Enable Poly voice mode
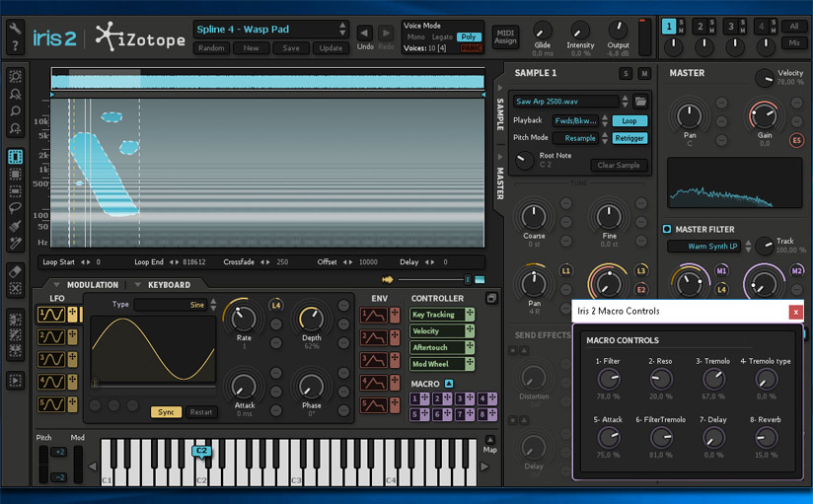Viewport: 813px width, 504px height. coord(469,36)
